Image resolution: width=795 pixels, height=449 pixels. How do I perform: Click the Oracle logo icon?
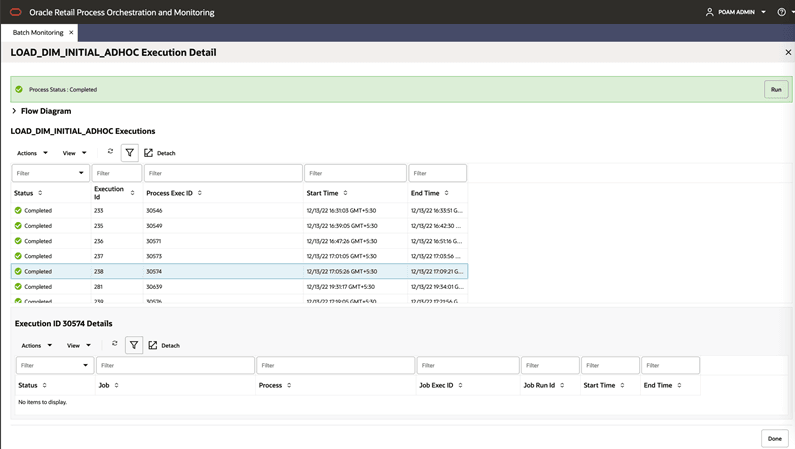[16, 12]
